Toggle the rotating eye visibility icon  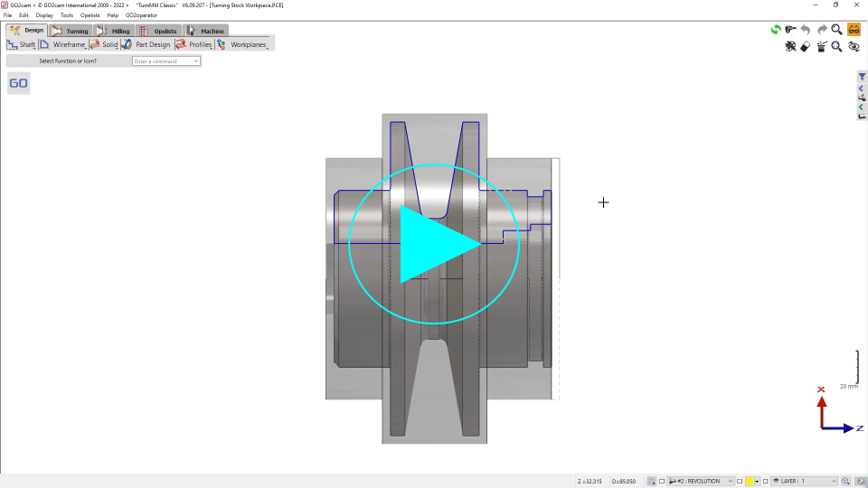pos(854,46)
